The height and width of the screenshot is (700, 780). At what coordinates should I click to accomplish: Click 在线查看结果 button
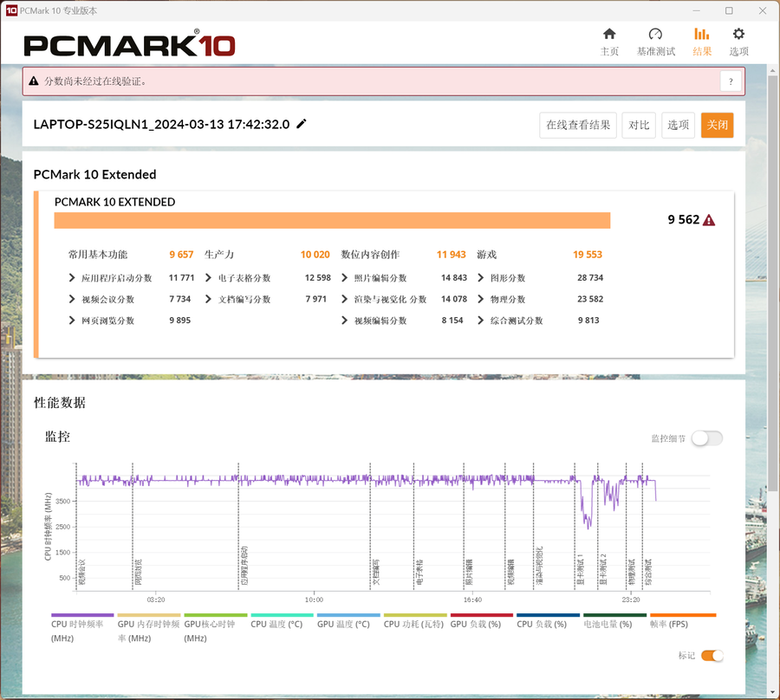click(x=578, y=125)
